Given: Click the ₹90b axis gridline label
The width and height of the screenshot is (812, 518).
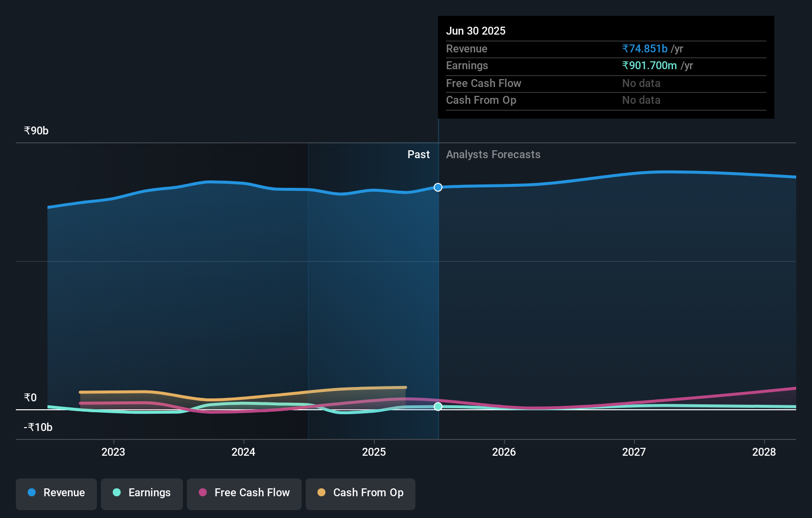Looking at the screenshot, I should pyautogui.click(x=35, y=130).
